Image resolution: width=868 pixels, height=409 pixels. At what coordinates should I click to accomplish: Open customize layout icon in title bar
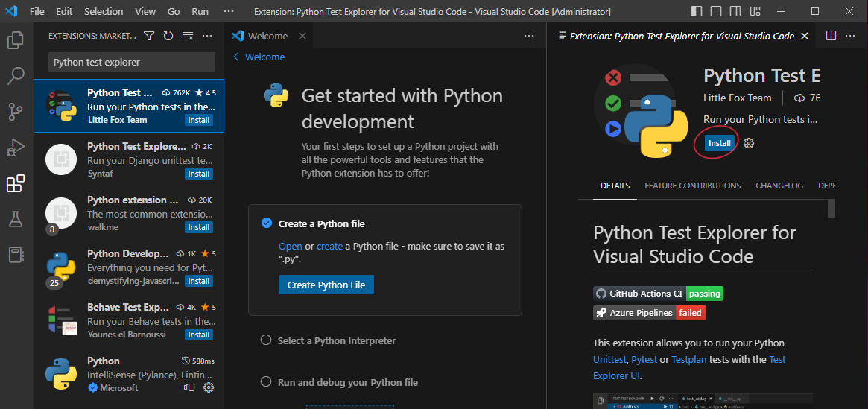pyautogui.click(x=755, y=11)
